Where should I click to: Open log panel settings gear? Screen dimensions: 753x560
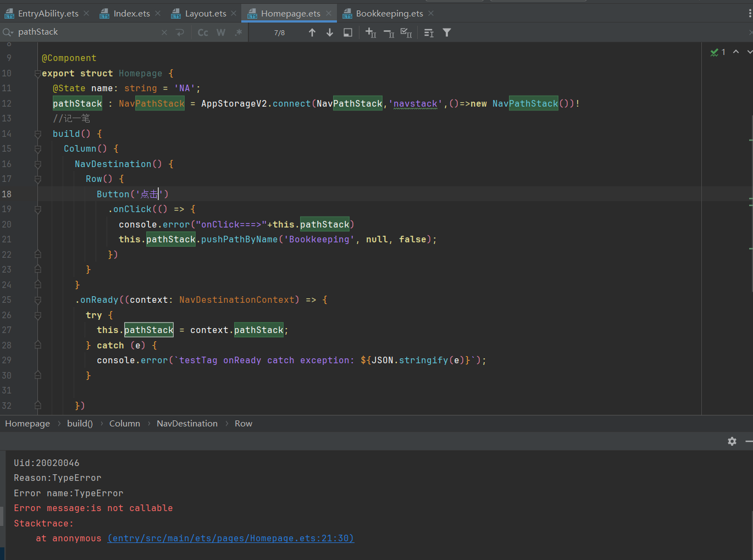(732, 441)
